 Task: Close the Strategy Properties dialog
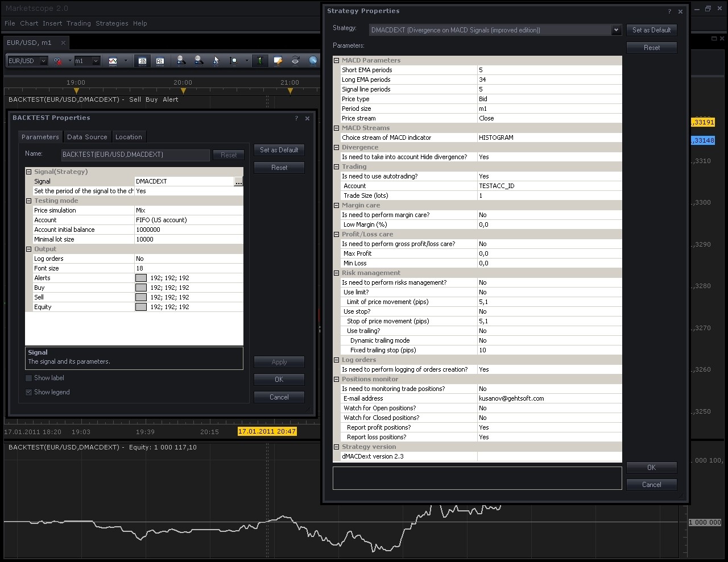pyautogui.click(x=680, y=11)
